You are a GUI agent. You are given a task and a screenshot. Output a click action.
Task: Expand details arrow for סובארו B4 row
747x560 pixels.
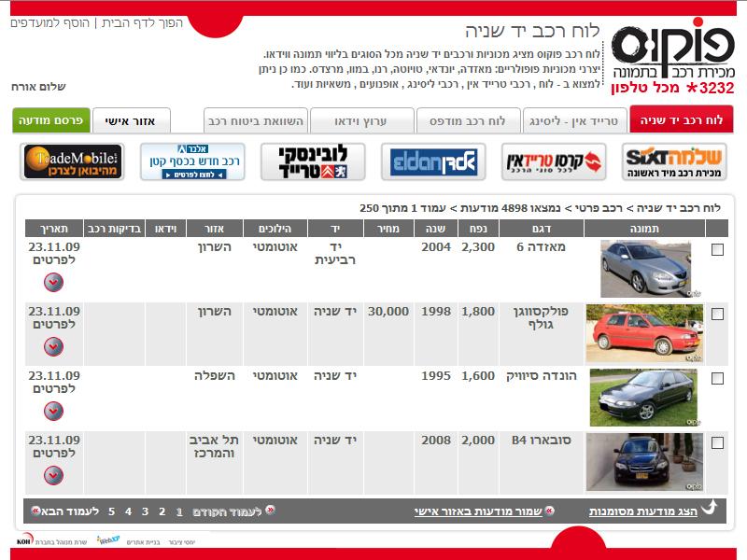point(53,475)
